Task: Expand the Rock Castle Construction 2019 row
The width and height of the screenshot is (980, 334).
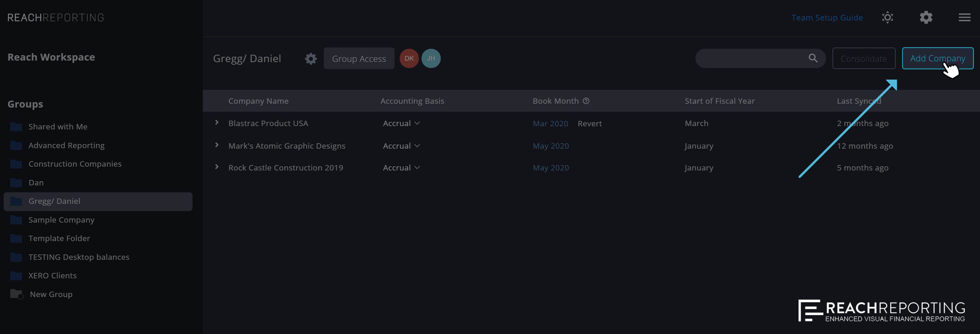Action: click(217, 167)
